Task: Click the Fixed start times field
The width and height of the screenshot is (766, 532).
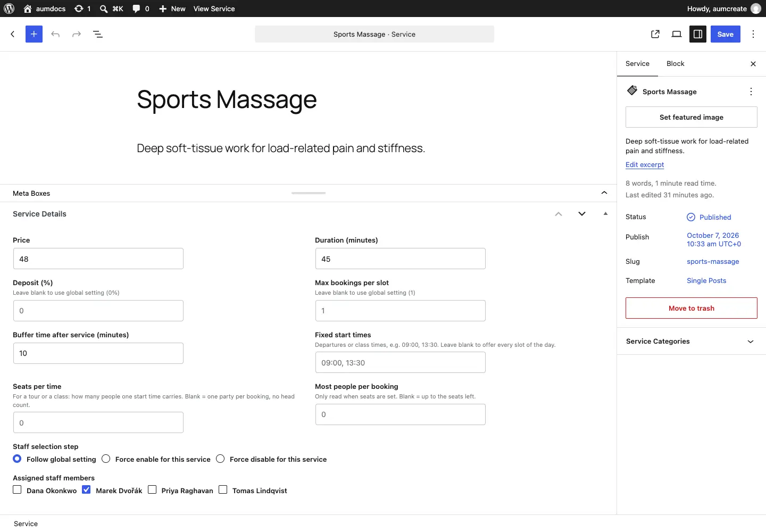Action: (x=401, y=362)
